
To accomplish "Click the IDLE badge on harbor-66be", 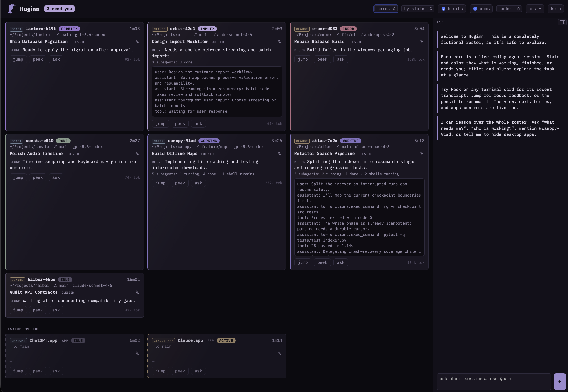I will [65, 280].
